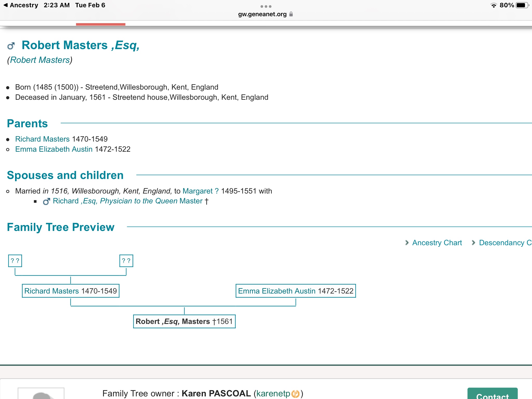The width and height of the screenshot is (532, 399).
Task: Select right unknown ancestor ?? box
Action: coord(126,261)
